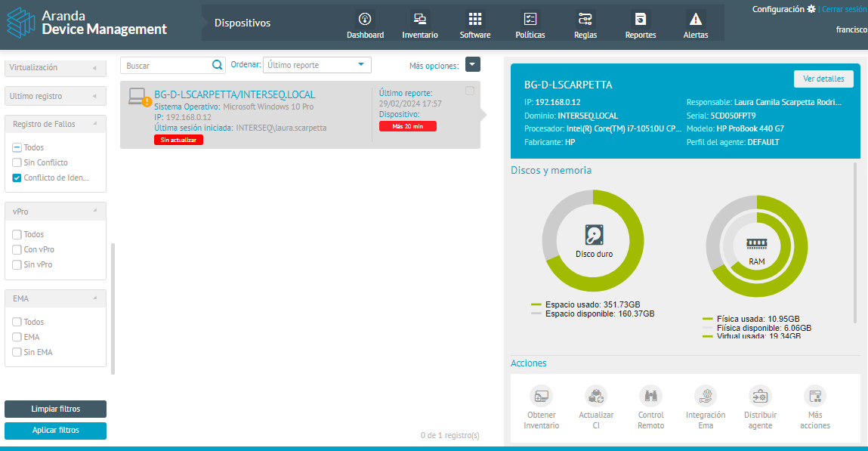The height and width of the screenshot is (451, 868).
Task: Open the Más acciones icon
Action: coord(815,396)
